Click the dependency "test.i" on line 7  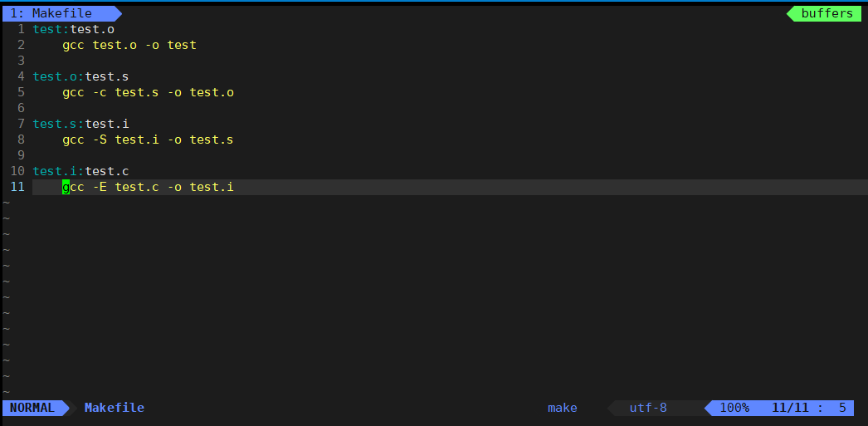click(107, 124)
